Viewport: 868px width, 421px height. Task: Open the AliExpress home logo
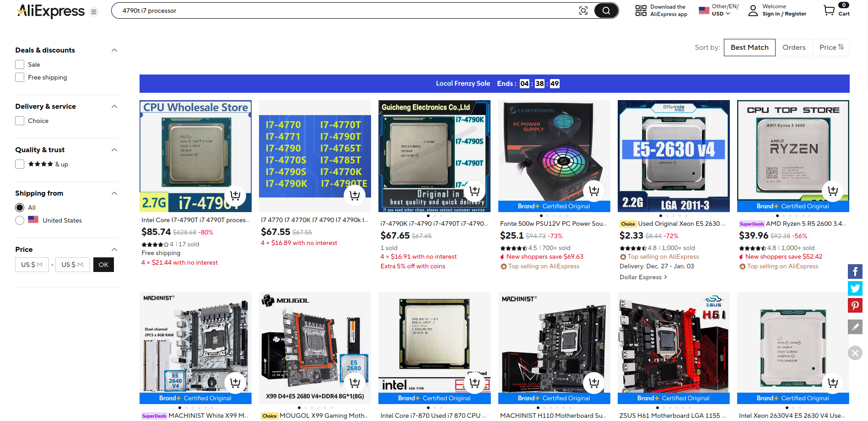click(x=51, y=11)
